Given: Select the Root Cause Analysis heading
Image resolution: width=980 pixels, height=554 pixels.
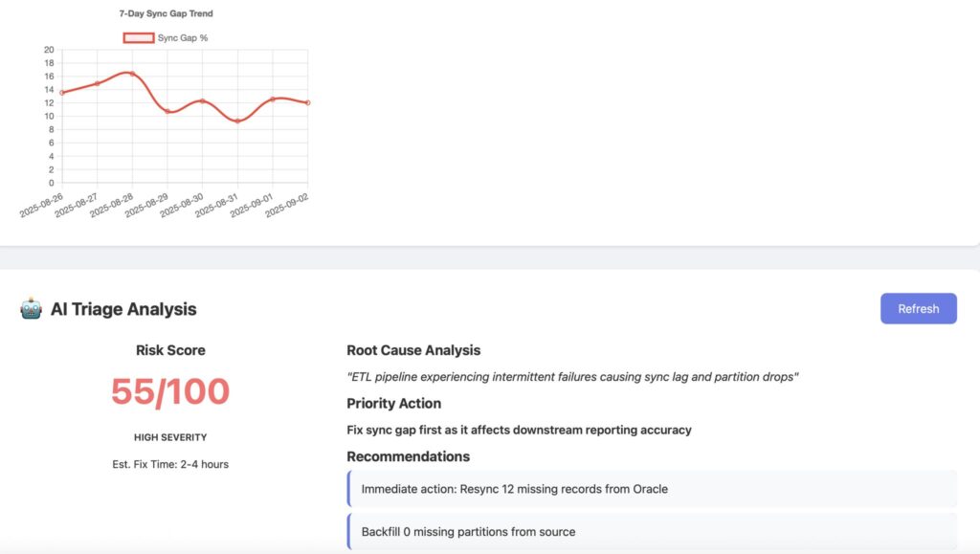Looking at the screenshot, I should coord(413,350).
